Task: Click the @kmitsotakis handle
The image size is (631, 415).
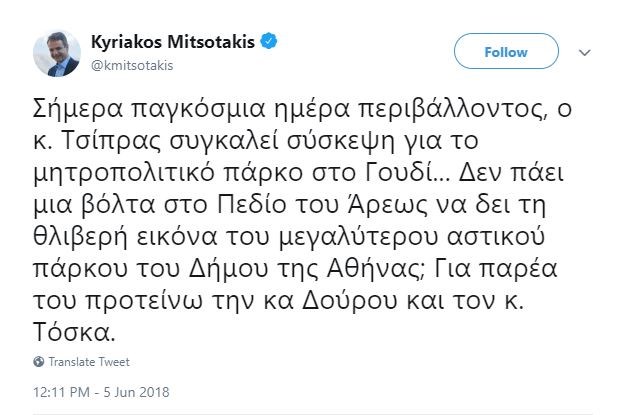Action: [133, 64]
